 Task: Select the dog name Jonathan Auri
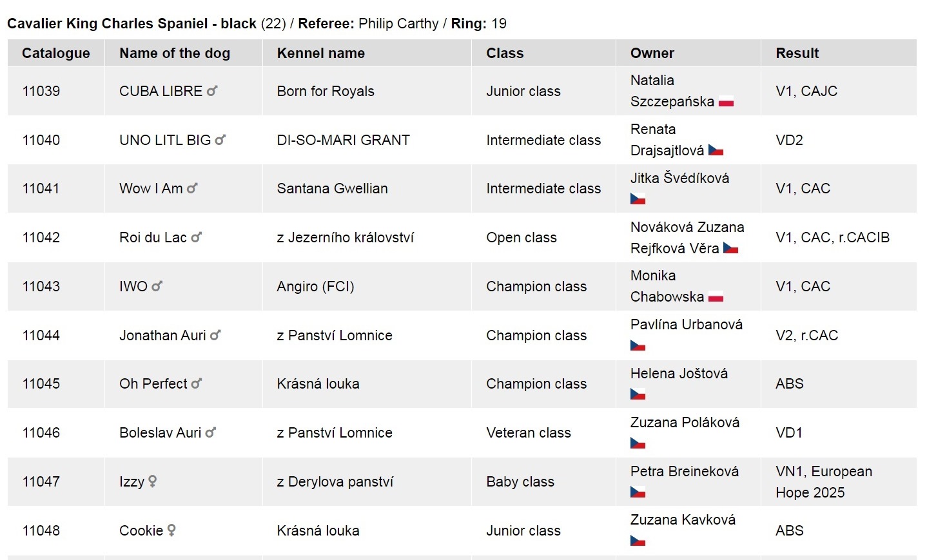(162, 335)
